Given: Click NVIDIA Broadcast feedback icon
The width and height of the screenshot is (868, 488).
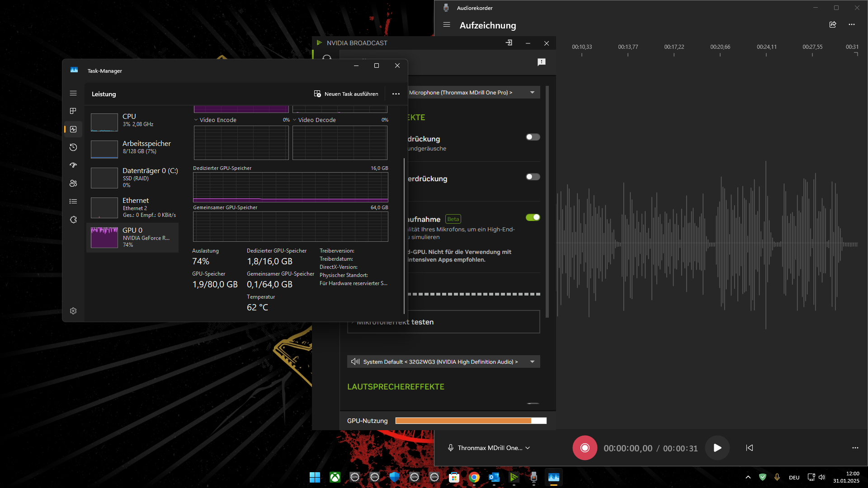Looking at the screenshot, I should point(541,62).
